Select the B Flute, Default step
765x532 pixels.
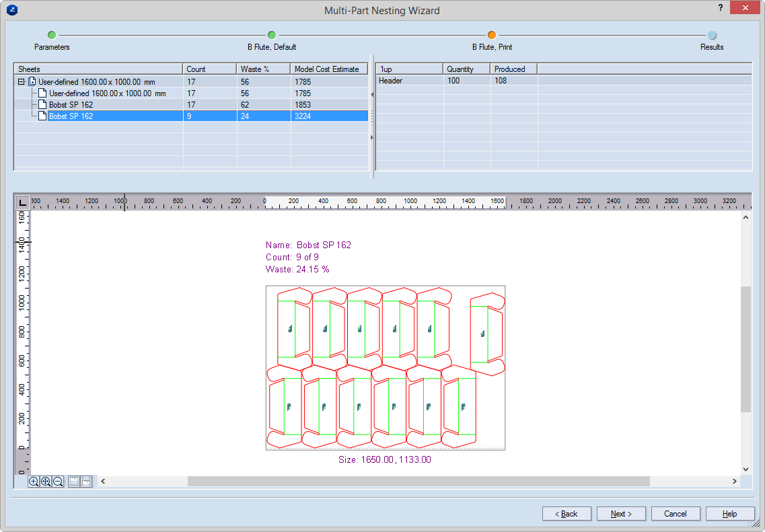click(x=272, y=36)
